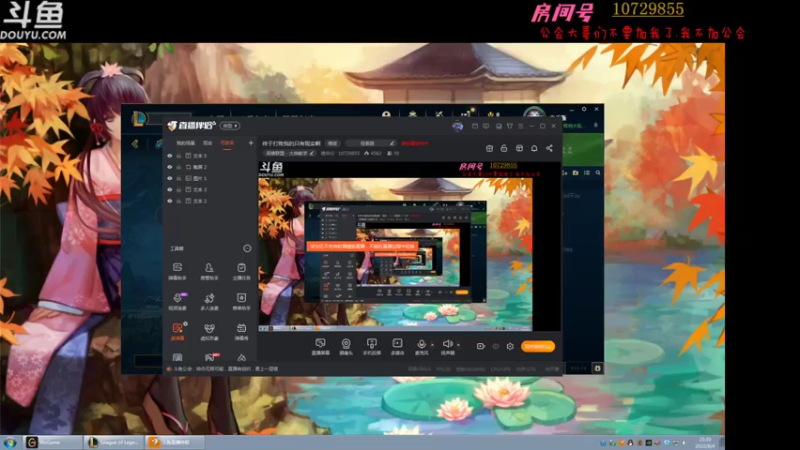Click the red text link beside the title
Viewport: 800px width, 450px height.
415,143
